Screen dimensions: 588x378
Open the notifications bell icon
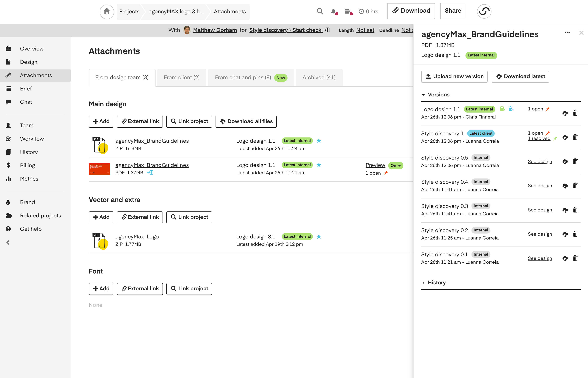tap(333, 11)
